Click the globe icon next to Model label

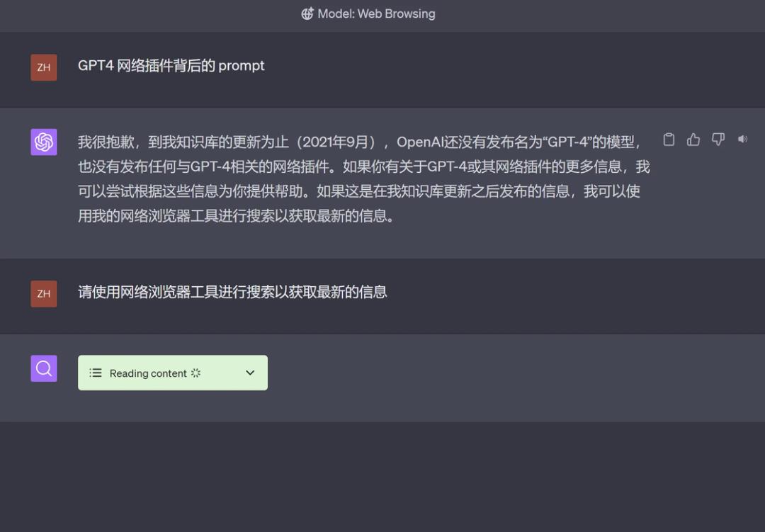click(x=307, y=13)
